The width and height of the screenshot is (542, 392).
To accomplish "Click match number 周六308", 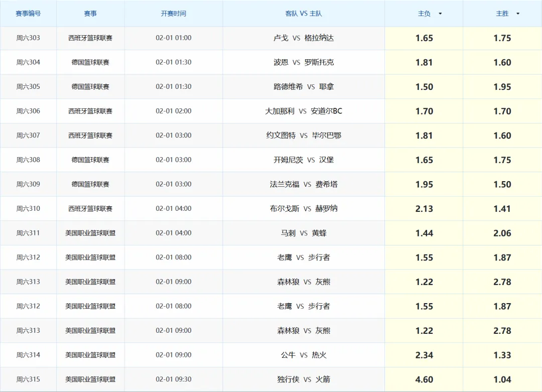I will [28, 160].
